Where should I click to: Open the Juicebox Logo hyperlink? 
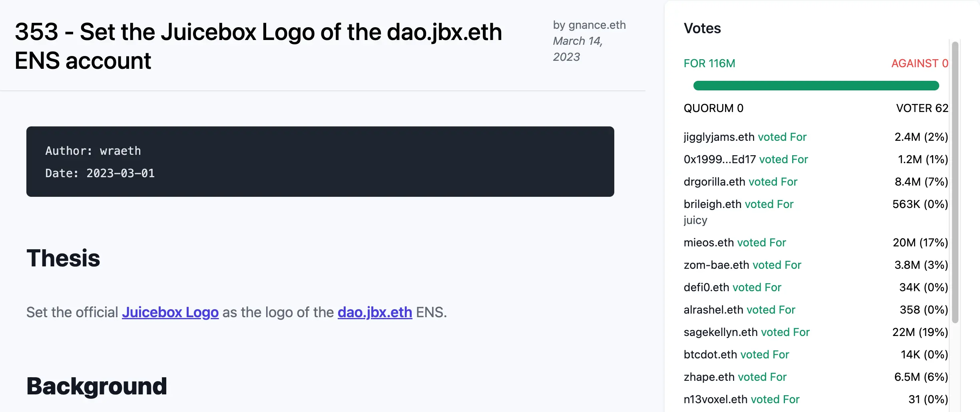point(170,312)
